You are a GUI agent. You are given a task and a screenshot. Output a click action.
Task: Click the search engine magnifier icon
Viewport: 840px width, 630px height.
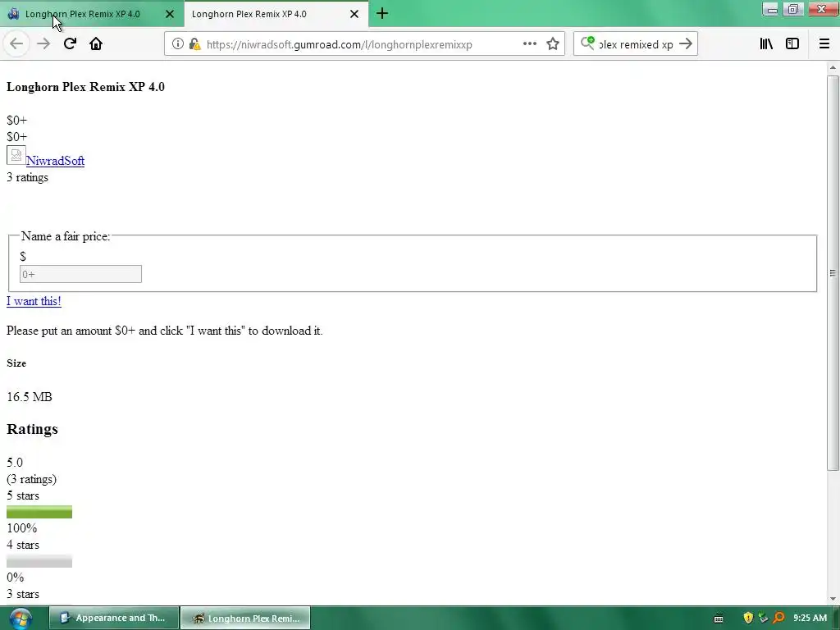(x=587, y=43)
